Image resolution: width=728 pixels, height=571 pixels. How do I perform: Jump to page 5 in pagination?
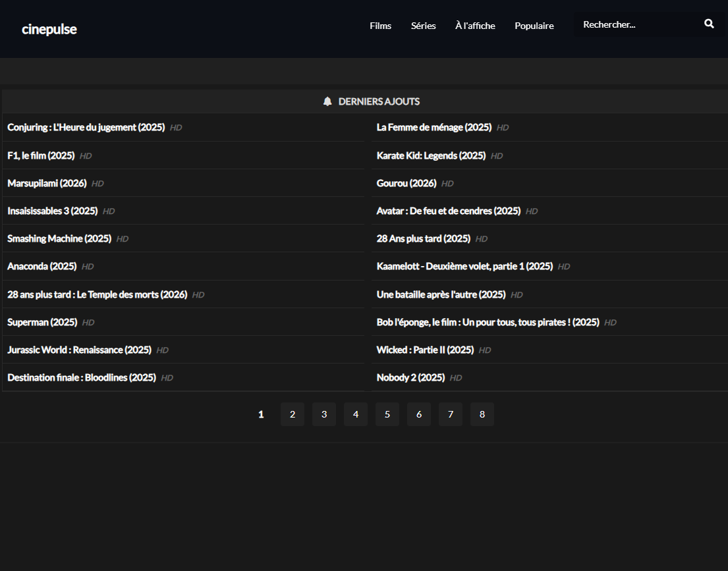click(387, 414)
